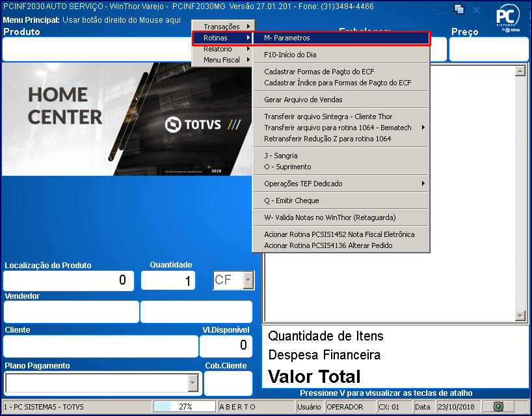Click the green status indicator icon
Image resolution: width=532 pixels, height=416 pixels.
(x=498, y=406)
